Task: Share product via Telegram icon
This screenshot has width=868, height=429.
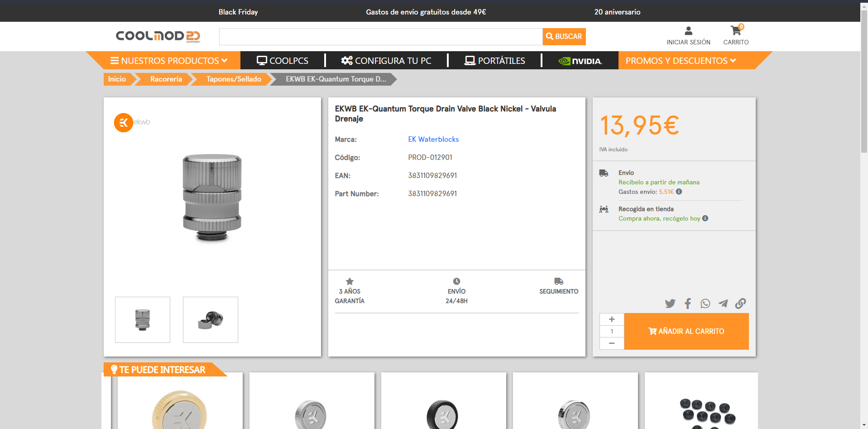Action: 723,304
